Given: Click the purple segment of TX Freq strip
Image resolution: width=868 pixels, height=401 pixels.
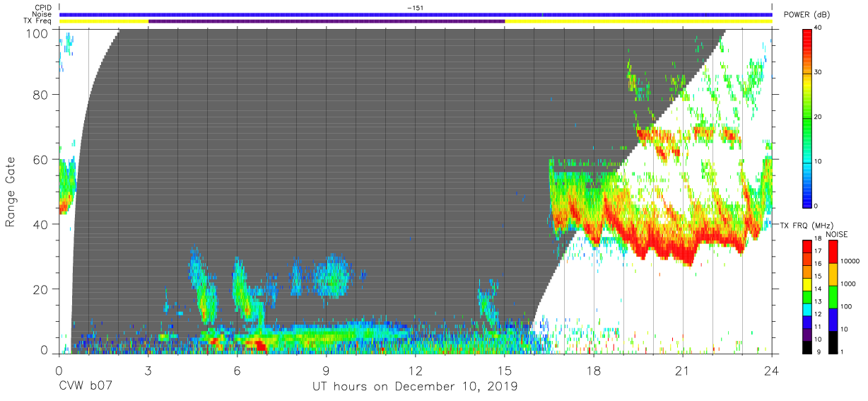Looking at the screenshot, I should pos(327,21).
